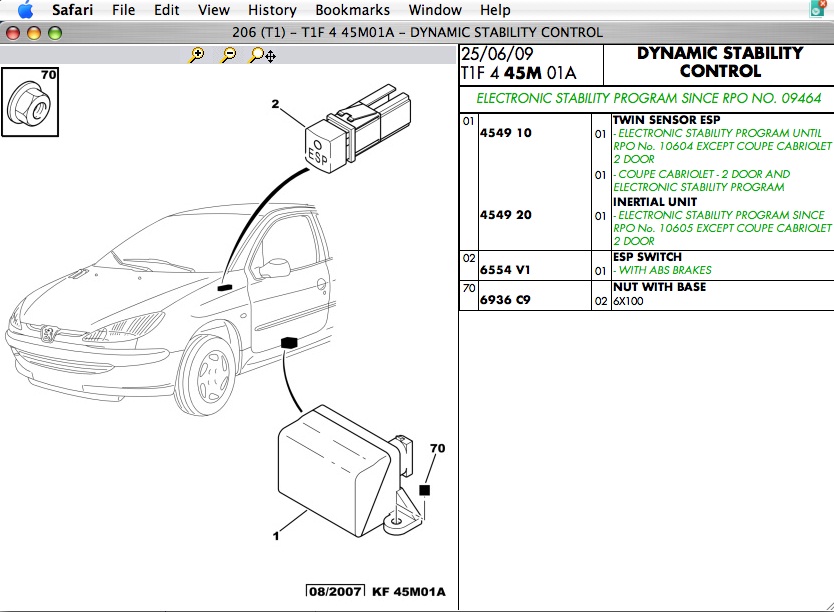Open the Apple menu
This screenshot has width=834, height=612.
(26, 10)
